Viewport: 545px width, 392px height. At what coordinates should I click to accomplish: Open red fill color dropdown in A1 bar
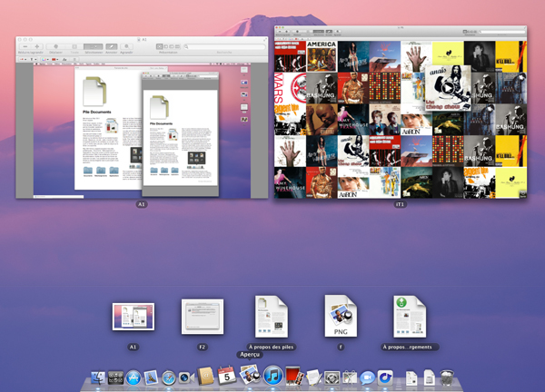coord(54,59)
